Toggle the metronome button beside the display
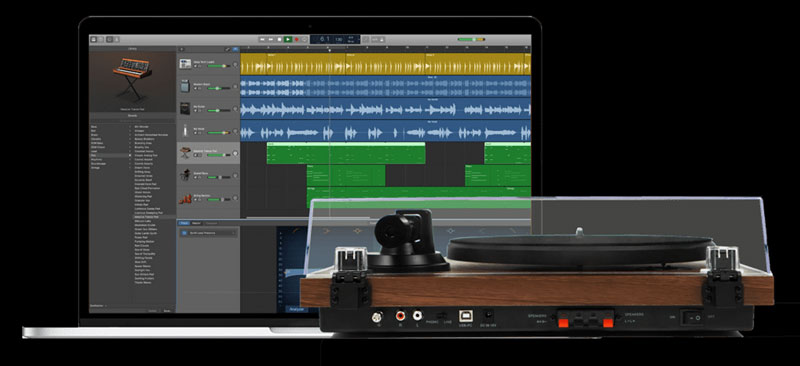Screen dimensions: 800x366 point(381,39)
